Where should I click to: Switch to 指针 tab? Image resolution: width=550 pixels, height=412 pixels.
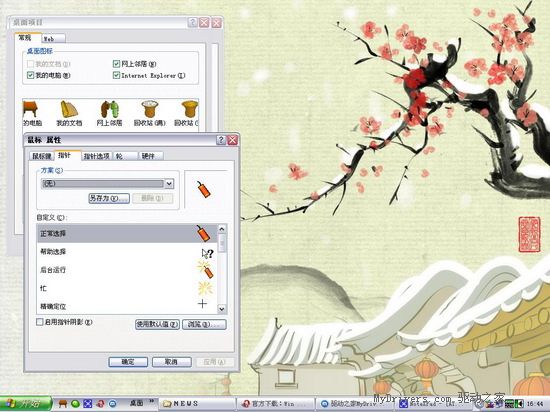tap(68, 155)
